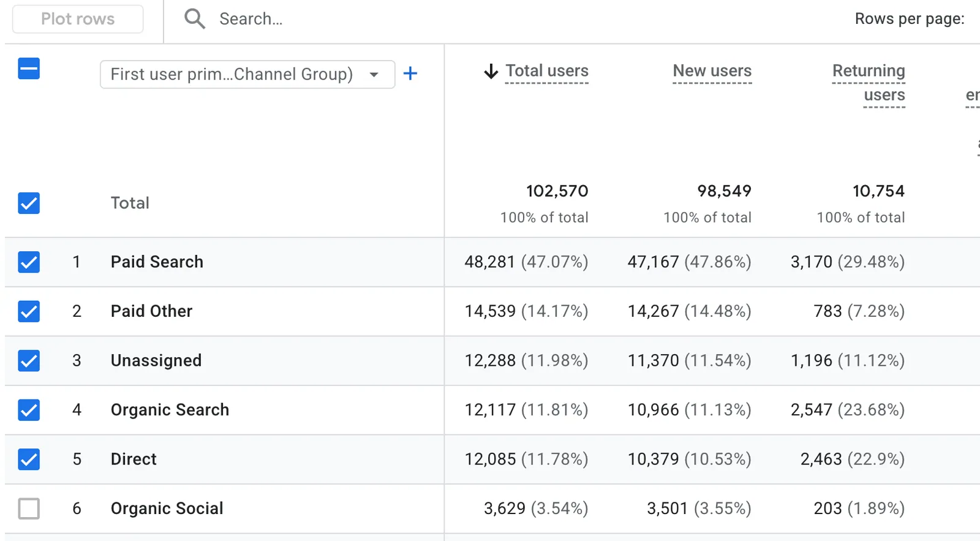Uncheck the Organic Search row checkbox
The image size is (980, 541).
pyautogui.click(x=29, y=410)
